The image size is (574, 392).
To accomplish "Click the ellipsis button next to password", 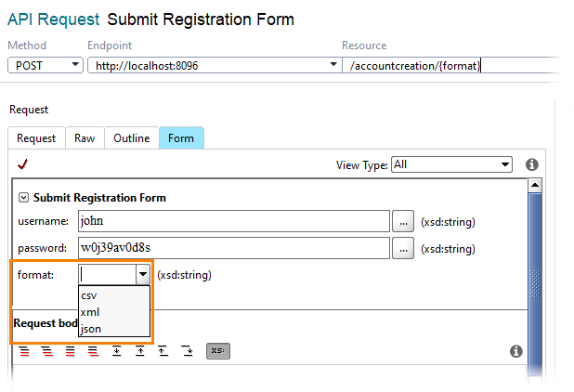I will click(403, 248).
